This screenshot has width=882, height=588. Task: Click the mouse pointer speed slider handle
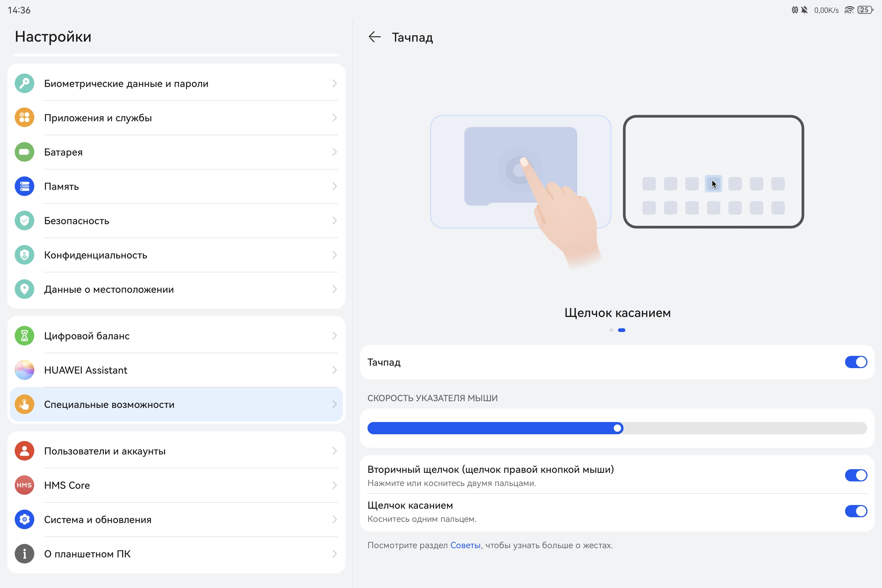point(617,428)
